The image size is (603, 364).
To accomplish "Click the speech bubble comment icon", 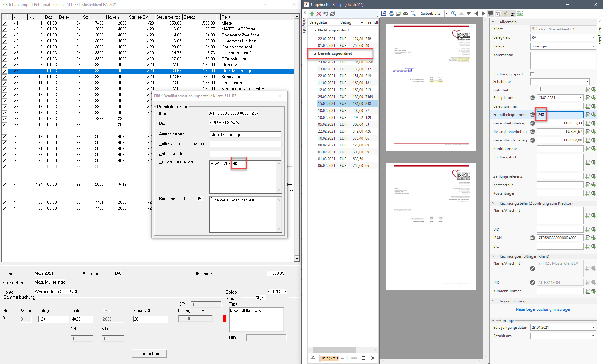I will pos(490,14).
